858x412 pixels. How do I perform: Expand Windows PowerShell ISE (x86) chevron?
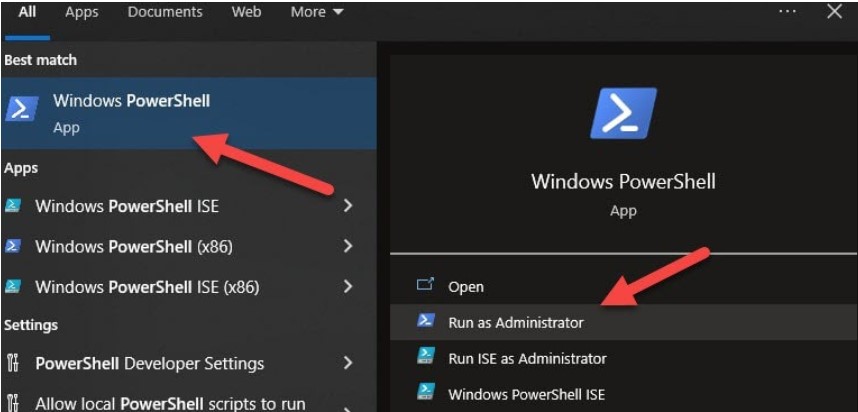(347, 286)
